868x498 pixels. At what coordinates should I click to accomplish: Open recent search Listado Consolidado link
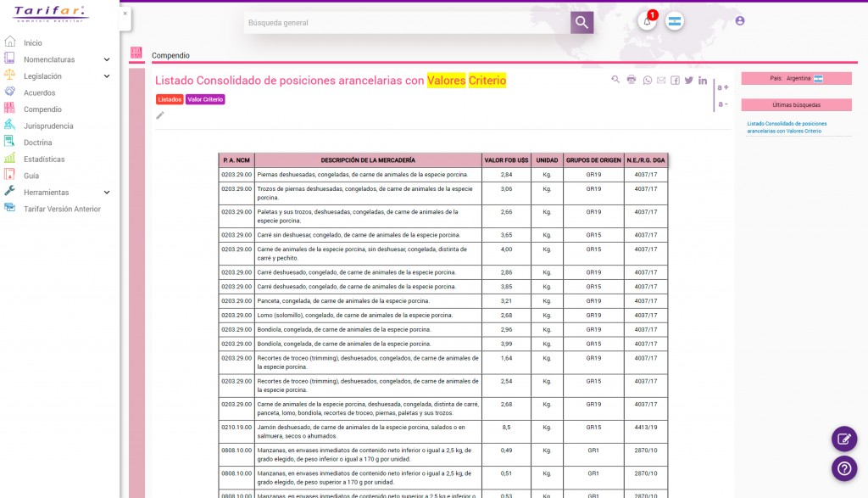787,127
